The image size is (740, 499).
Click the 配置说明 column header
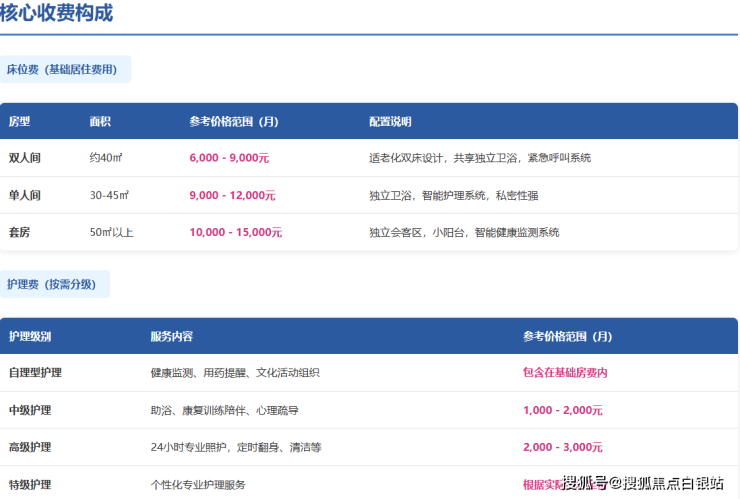coord(390,122)
